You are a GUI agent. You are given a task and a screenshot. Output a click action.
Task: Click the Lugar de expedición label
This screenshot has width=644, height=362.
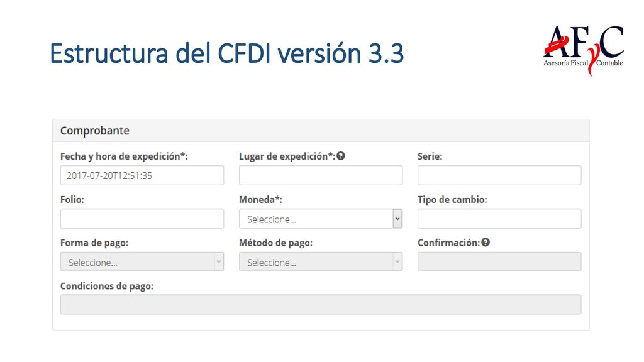click(287, 156)
